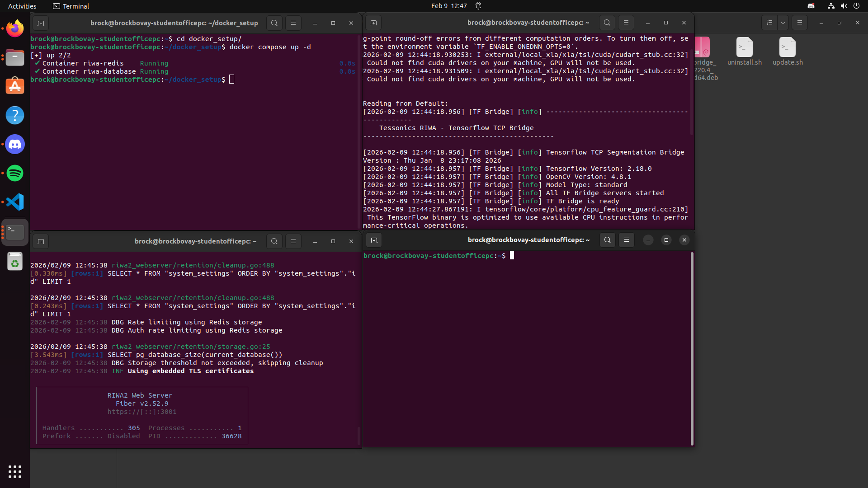Click 'All TF Bridge servers started' line

pyautogui.click(x=605, y=193)
